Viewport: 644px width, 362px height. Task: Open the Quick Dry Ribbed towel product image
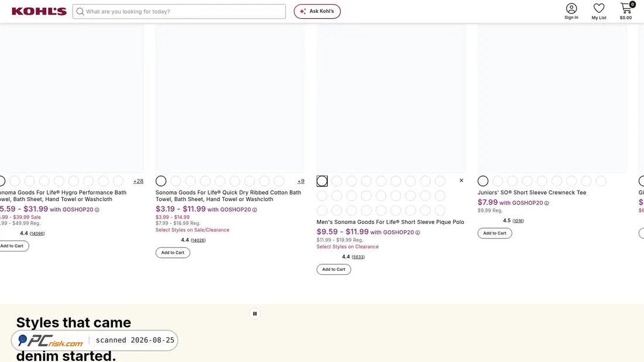coord(230,98)
